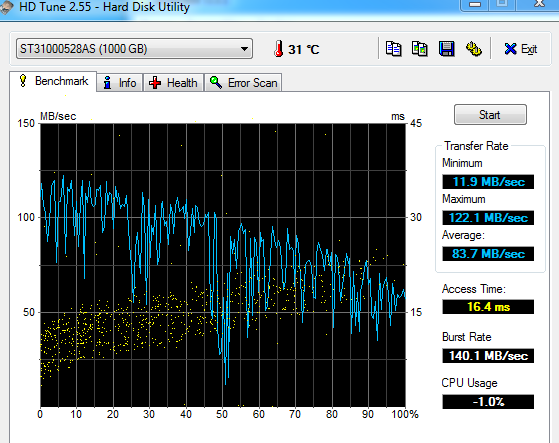This screenshot has height=443, width=559.
Task: Click the magnifier Error Scan icon
Action: [216, 82]
